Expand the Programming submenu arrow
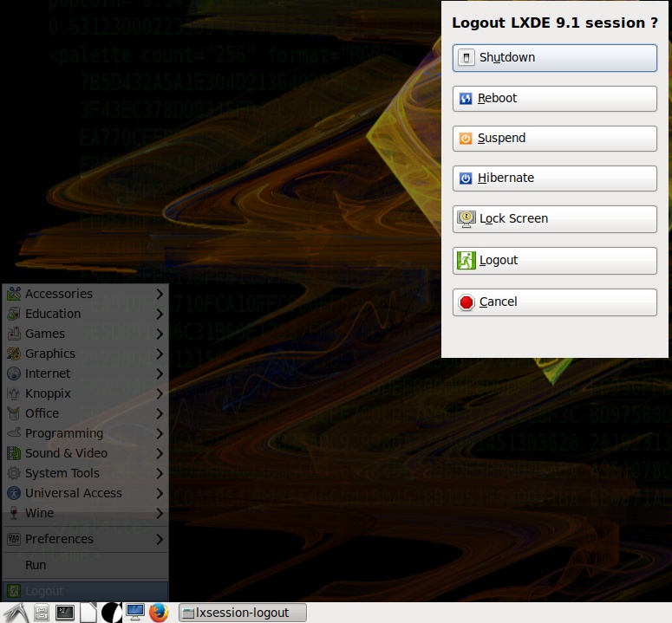Image resolution: width=672 pixels, height=623 pixels. (x=160, y=433)
